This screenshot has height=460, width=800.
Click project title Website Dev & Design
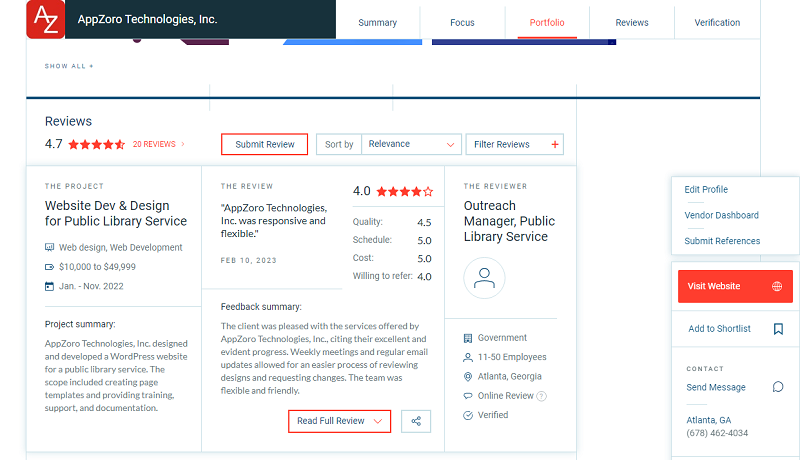click(116, 213)
